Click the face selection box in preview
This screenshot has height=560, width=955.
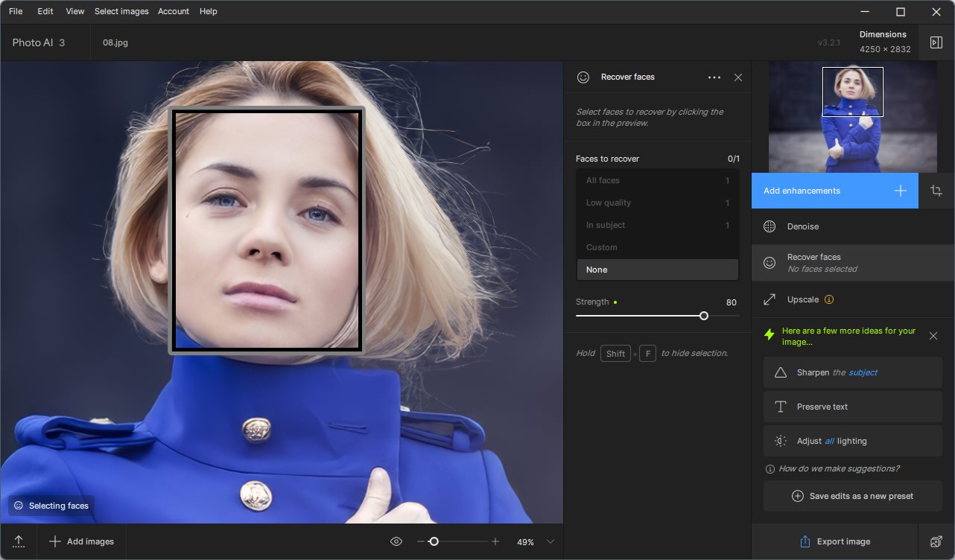267,230
